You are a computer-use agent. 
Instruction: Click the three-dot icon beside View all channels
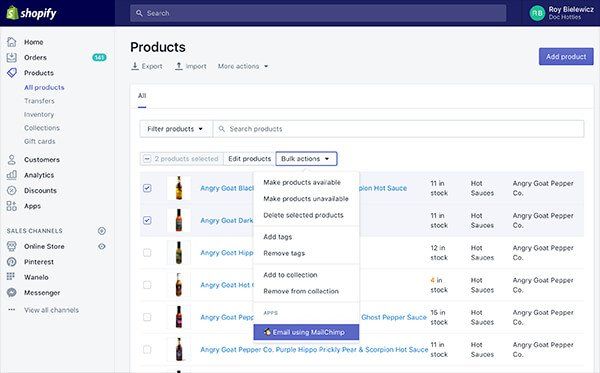tap(12, 309)
